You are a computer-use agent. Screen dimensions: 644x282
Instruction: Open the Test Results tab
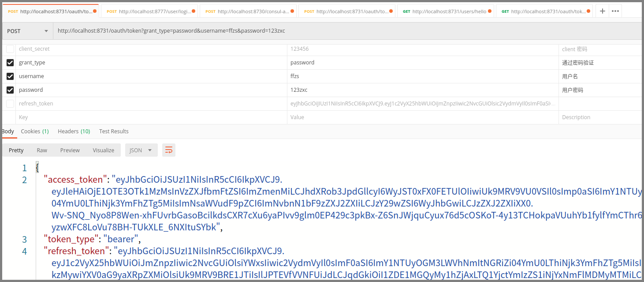(114, 131)
